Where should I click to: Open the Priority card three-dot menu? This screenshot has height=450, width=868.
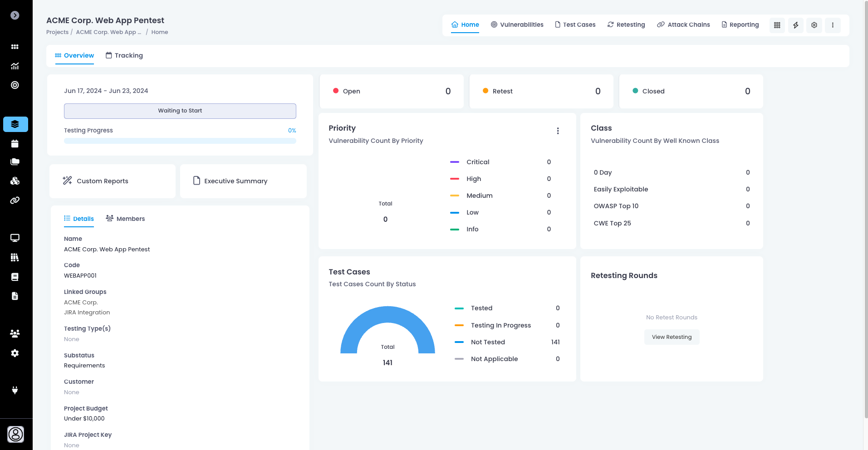[558, 131]
